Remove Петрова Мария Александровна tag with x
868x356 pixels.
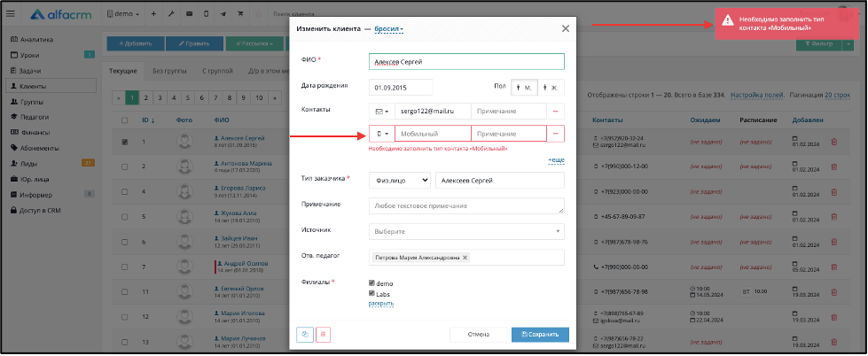465,258
